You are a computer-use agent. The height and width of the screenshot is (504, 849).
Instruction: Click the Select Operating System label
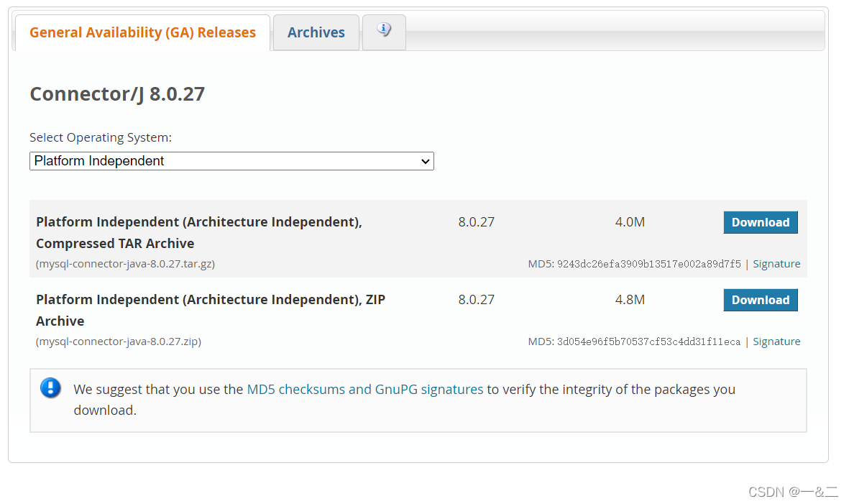pyautogui.click(x=101, y=137)
